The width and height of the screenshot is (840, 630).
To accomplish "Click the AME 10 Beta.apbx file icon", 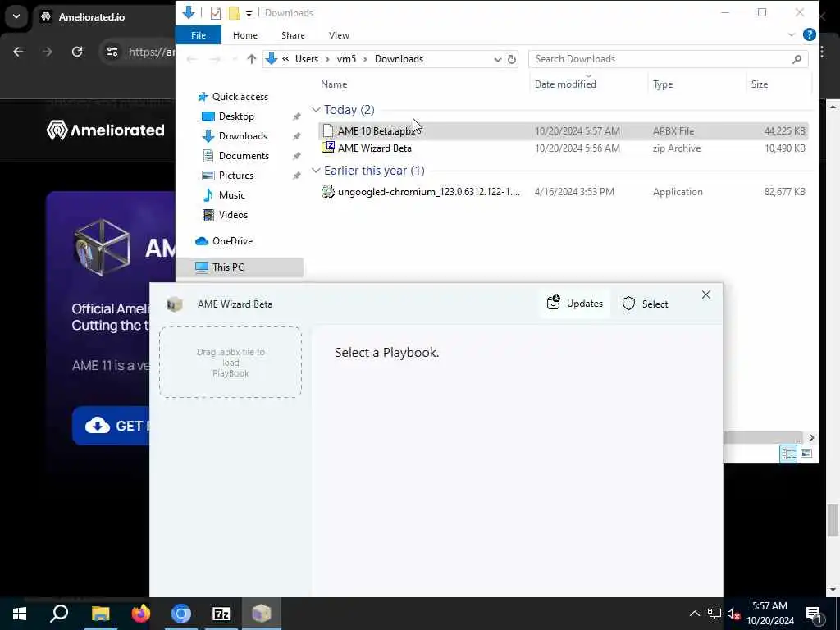I will coord(328,130).
